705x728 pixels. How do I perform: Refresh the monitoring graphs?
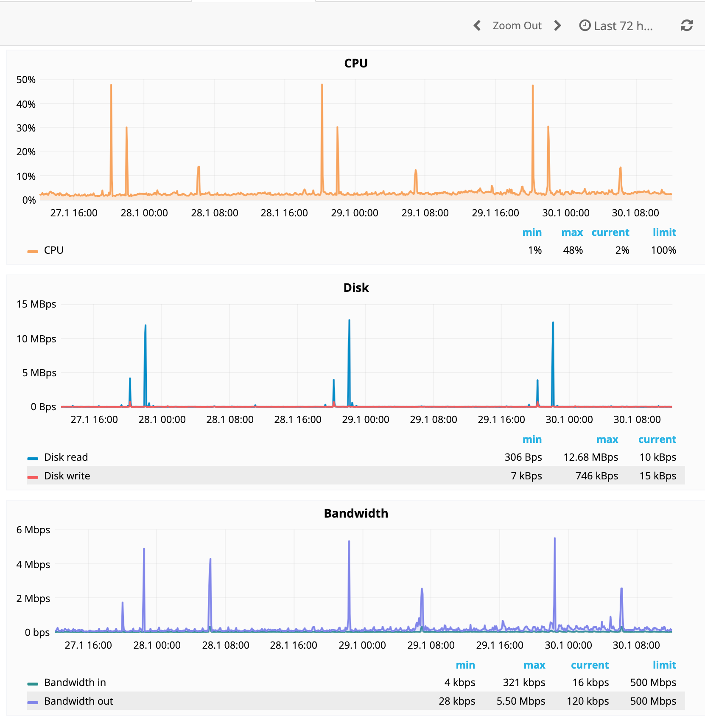coord(686,25)
